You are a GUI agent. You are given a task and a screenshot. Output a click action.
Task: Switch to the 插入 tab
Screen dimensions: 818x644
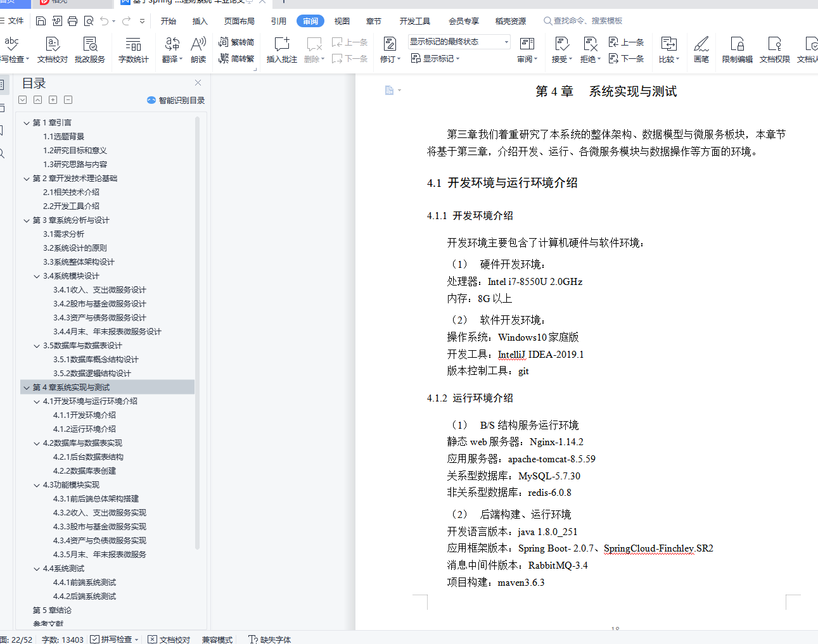point(200,21)
